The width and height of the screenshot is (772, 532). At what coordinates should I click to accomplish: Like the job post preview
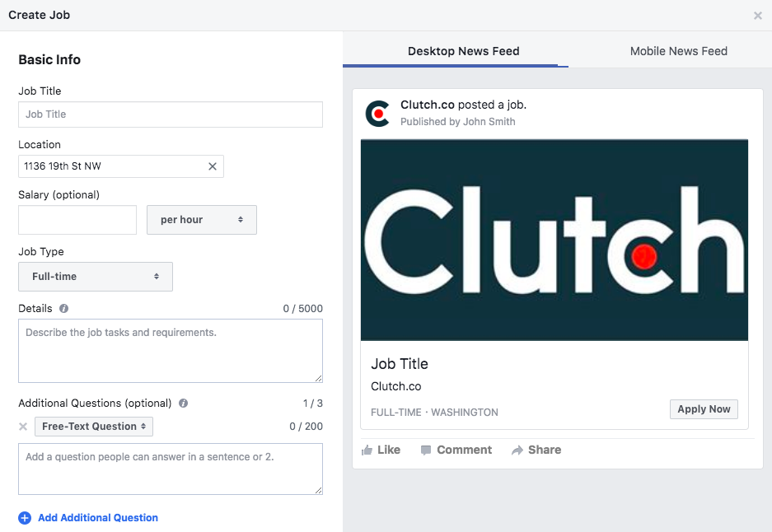[x=380, y=450]
